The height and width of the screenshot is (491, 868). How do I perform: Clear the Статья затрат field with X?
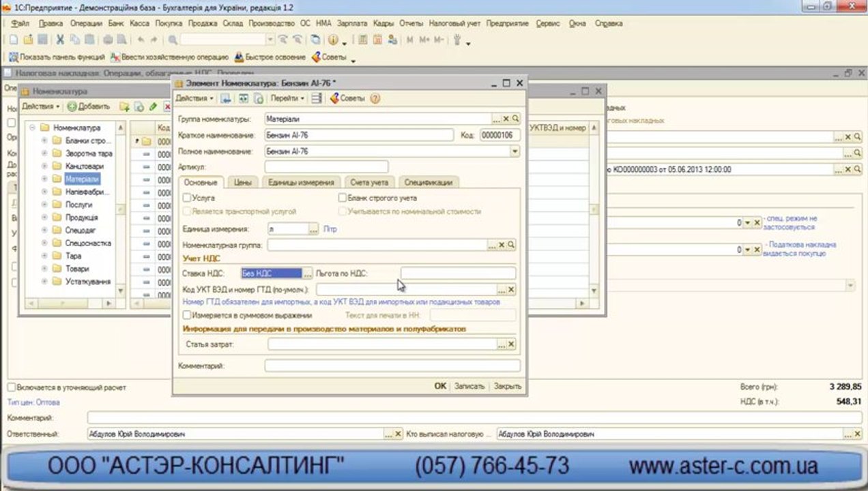511,344
